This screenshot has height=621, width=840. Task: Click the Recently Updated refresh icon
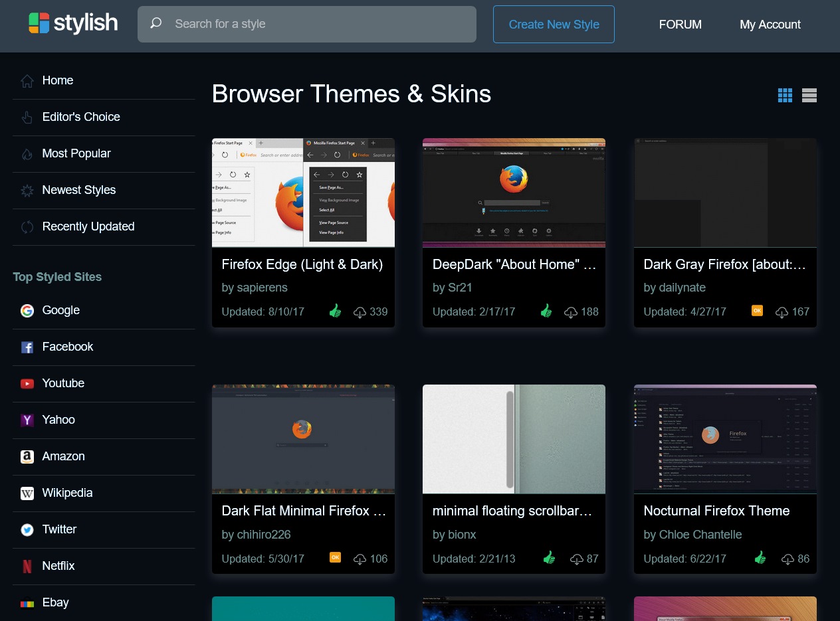(27, 227)
